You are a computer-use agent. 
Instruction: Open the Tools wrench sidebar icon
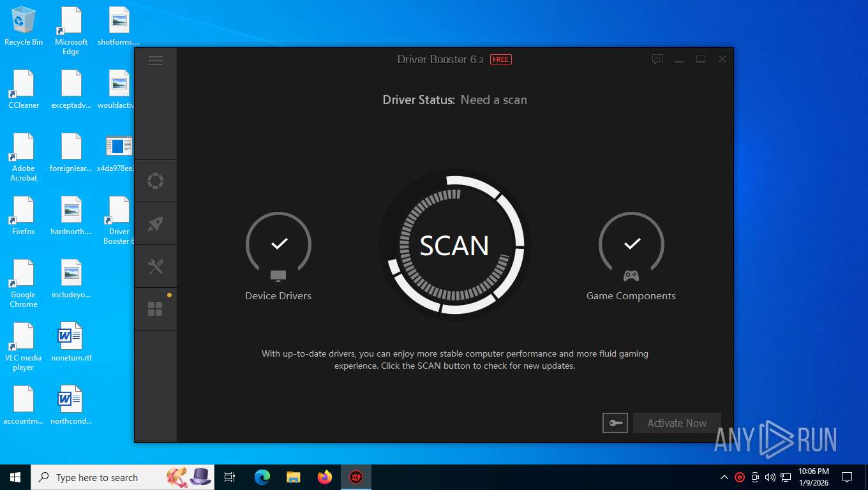click(x=155, y=266)
